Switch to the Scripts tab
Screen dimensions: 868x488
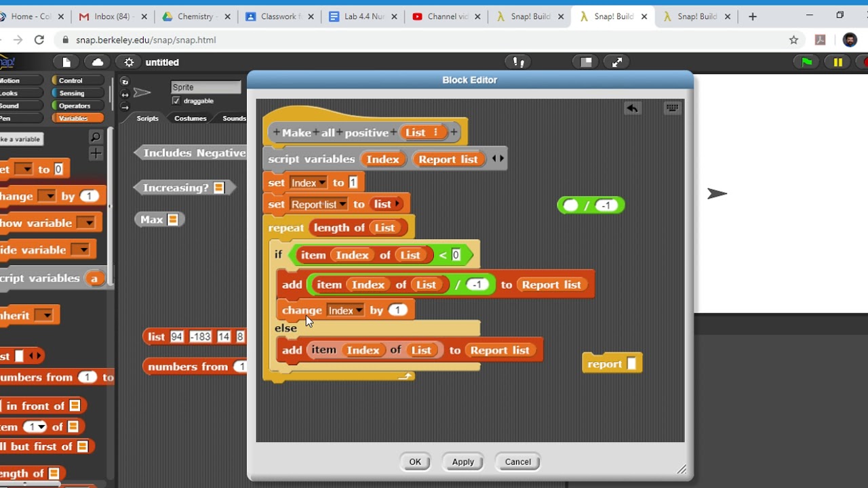(147, 118)
